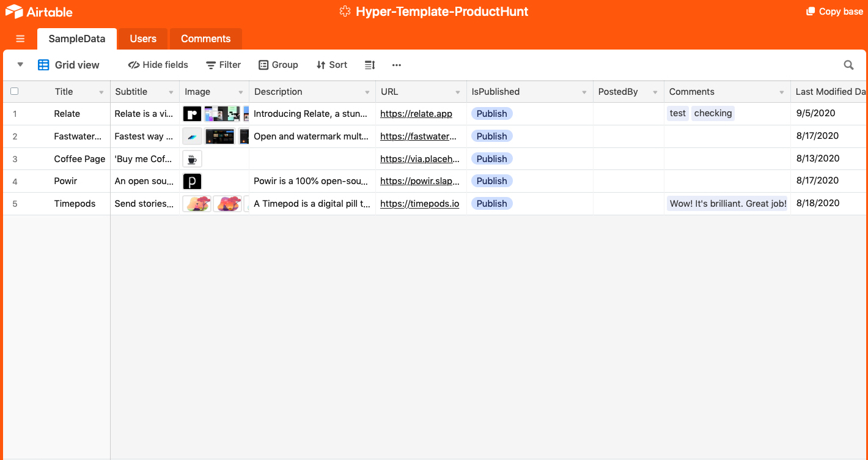Open the Fastwatermark URL link

pyautogui.click(x=419, y=136)
